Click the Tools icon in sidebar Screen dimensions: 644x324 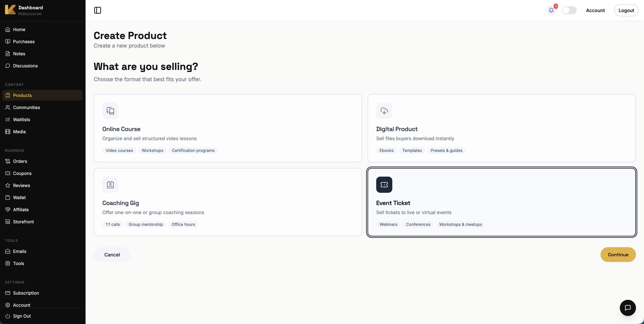(x=8, y=263)
